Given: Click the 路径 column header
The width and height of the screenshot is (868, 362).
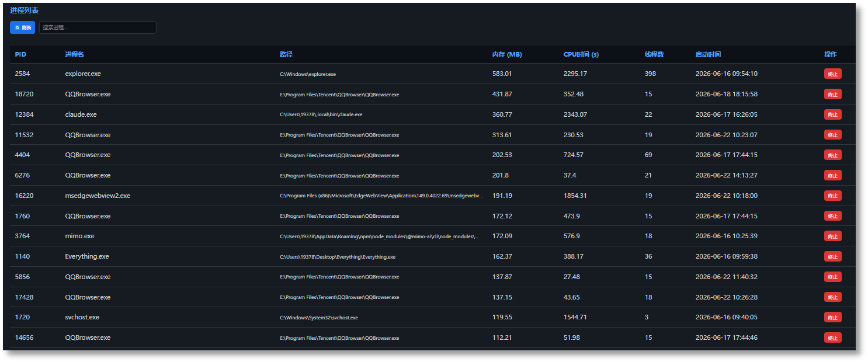Looking at the screenshot, I should [x=286, y=54].
